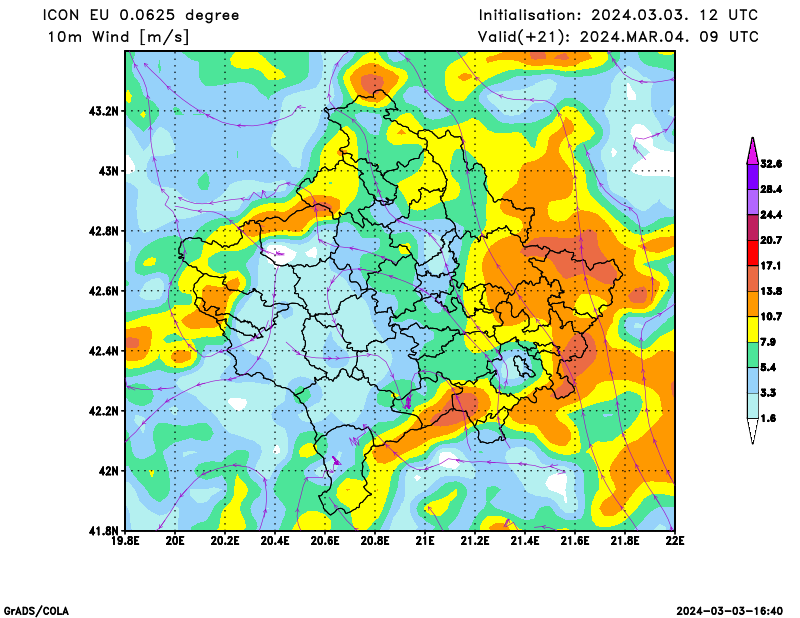Click the green colorbar swatch above 5.4

(x=753, y=355)
